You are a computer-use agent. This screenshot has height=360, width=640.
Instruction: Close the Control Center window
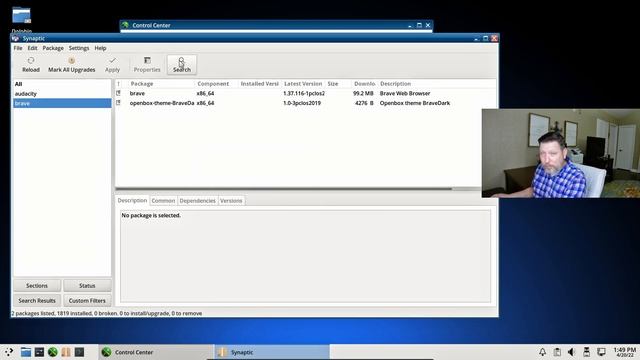428,25
